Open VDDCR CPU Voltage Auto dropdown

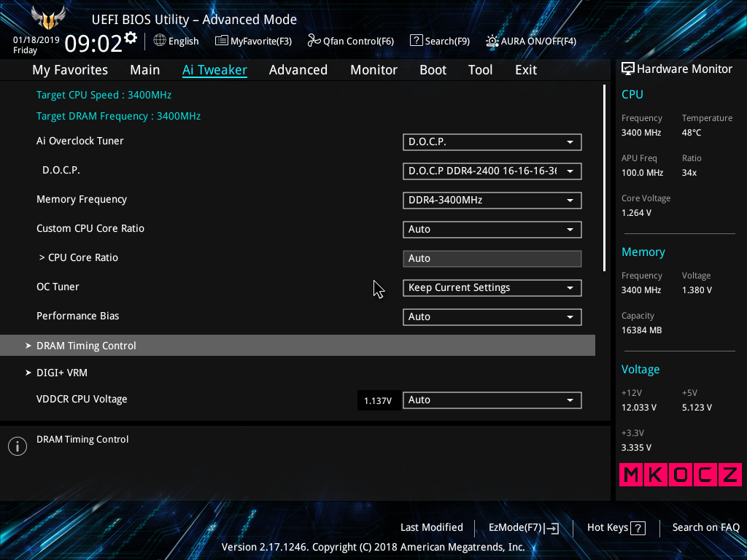point(492,400)
